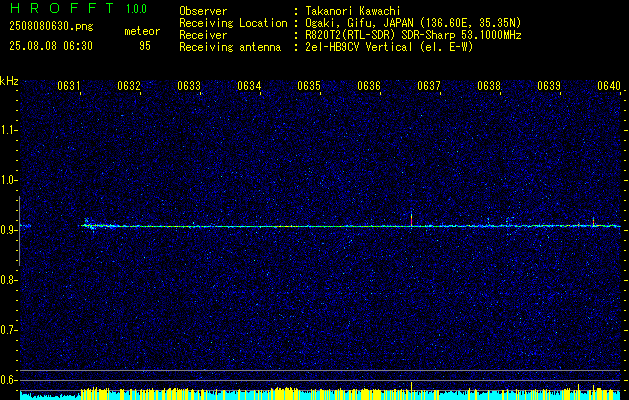Click the 0632 time label

[x=129, y=86]
